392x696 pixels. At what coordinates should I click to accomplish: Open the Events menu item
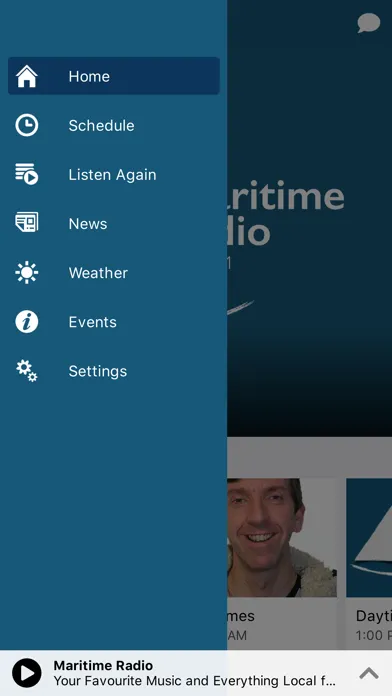(x=114, y=322)
